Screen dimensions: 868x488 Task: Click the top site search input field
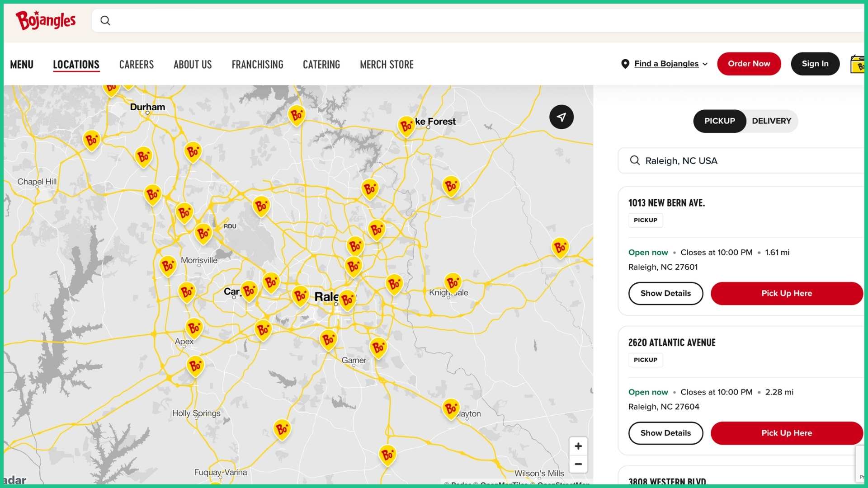(x=477, y=20)
